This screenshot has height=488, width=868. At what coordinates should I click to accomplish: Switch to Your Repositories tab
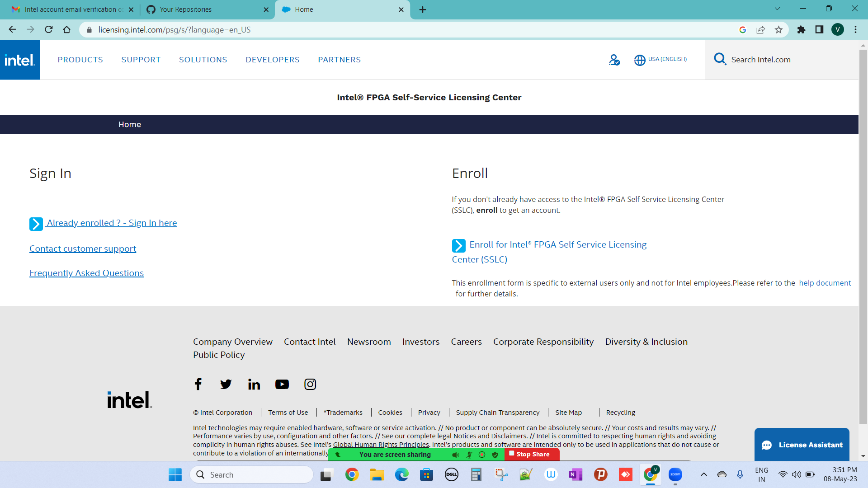pyautogui.click(x=186, y=9)
